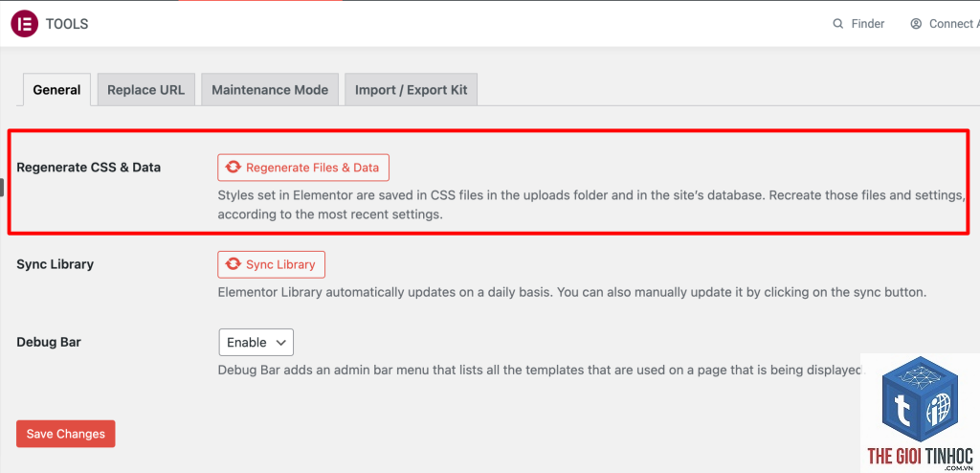Image resolution: width=980 pixels, height=473 pixels.
Task: Click the TOOLS page title text
Action: point(67,24)
